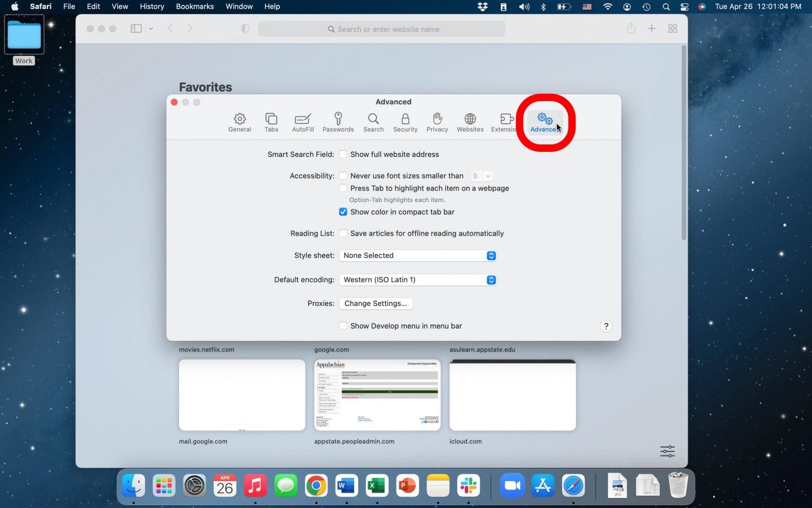
Task: Open the AutoFill preferences pane
Action: [x=303, y=122]
